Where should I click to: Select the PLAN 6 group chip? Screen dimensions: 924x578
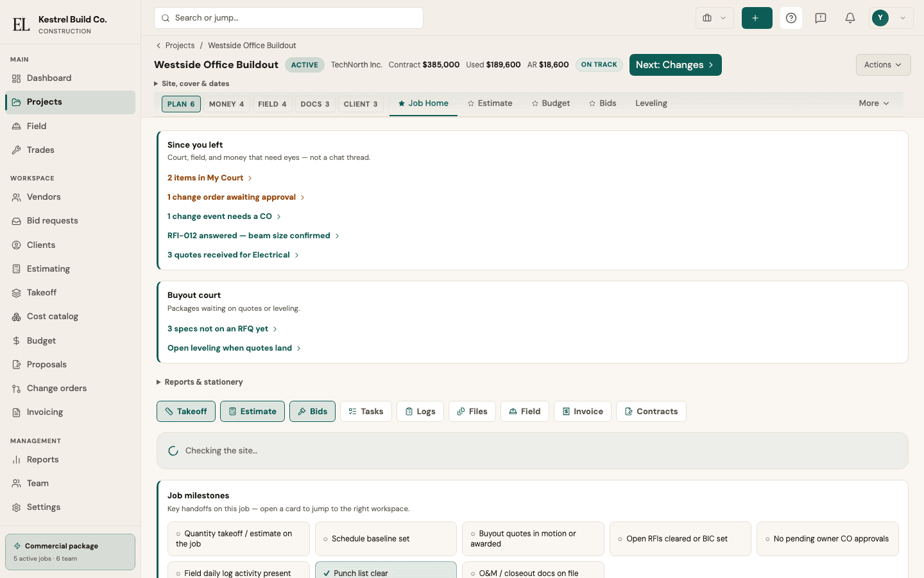tap(181, 104)
